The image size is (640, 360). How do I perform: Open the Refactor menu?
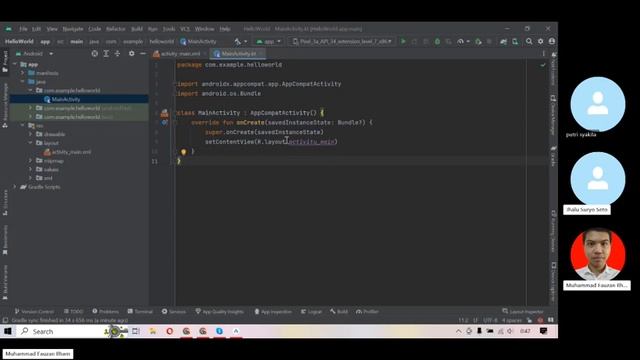pyautogui.click(x=116, y=29)
